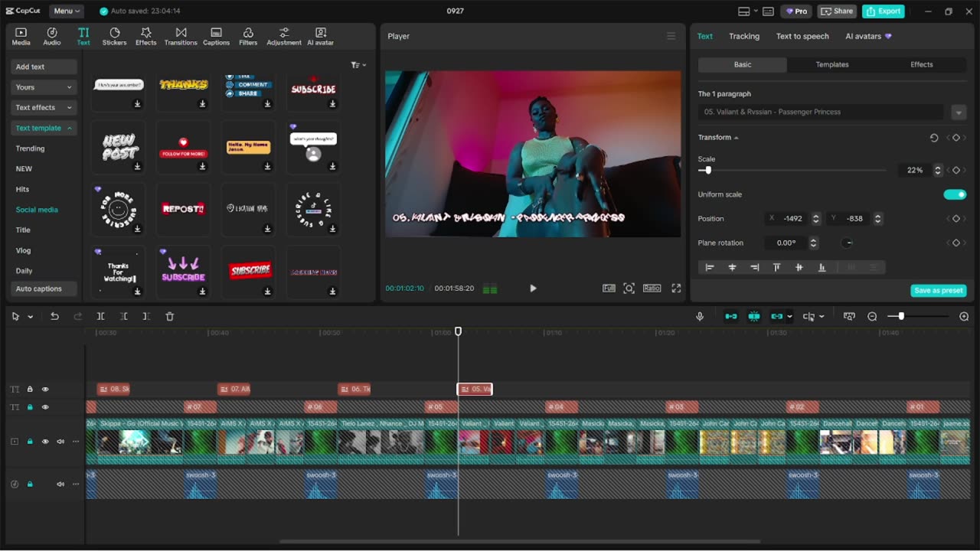Open the Filters panel

coord(248,36)
